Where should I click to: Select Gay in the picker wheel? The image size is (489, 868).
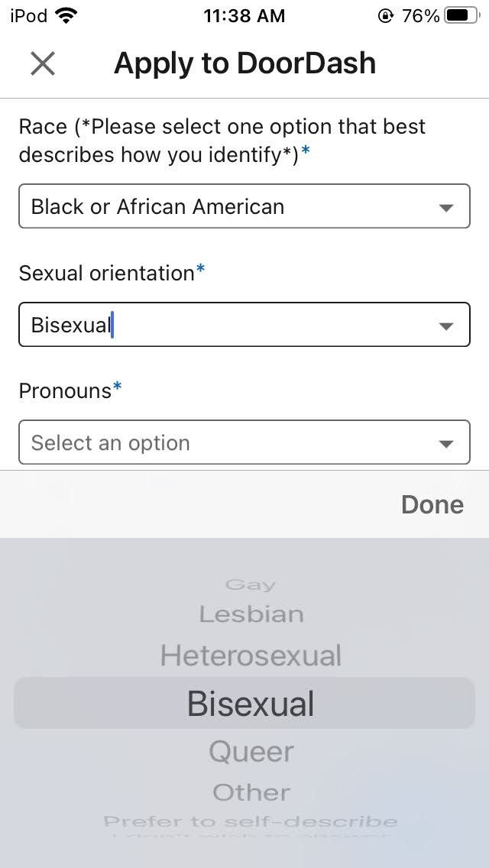pyautogui.click(x=251, y=585)
